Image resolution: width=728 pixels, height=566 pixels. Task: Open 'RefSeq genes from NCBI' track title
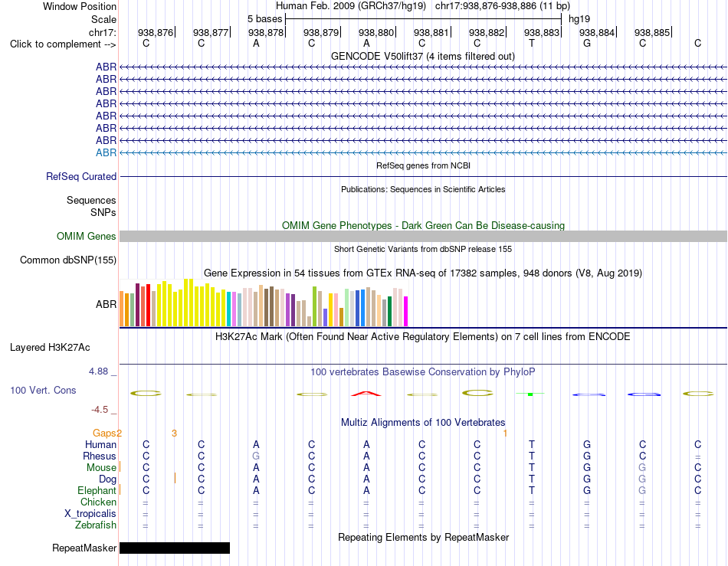coord(423,165)
